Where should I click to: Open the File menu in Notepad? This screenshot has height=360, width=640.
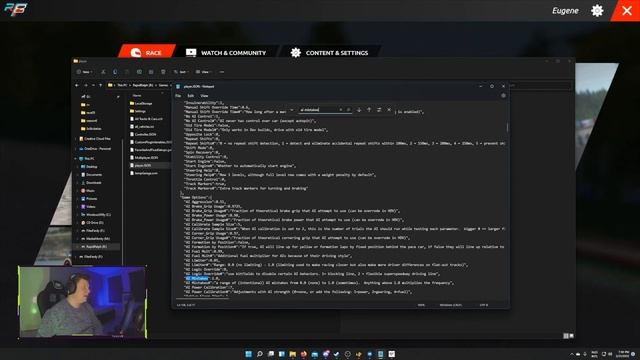click(x=178, y=96)
